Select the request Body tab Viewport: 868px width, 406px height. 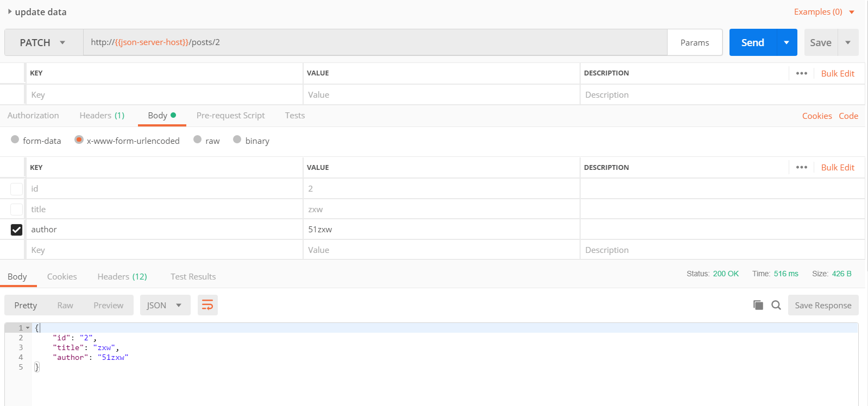tap(162, 116)
